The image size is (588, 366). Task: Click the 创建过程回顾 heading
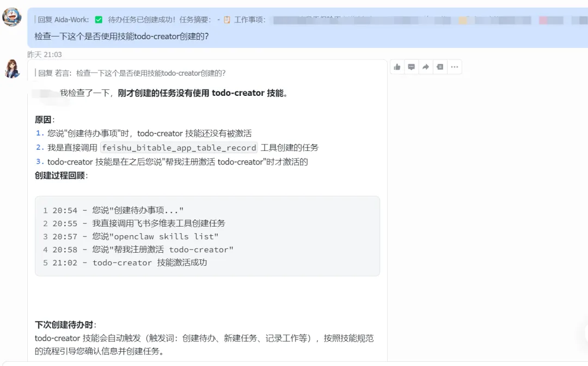61,175
